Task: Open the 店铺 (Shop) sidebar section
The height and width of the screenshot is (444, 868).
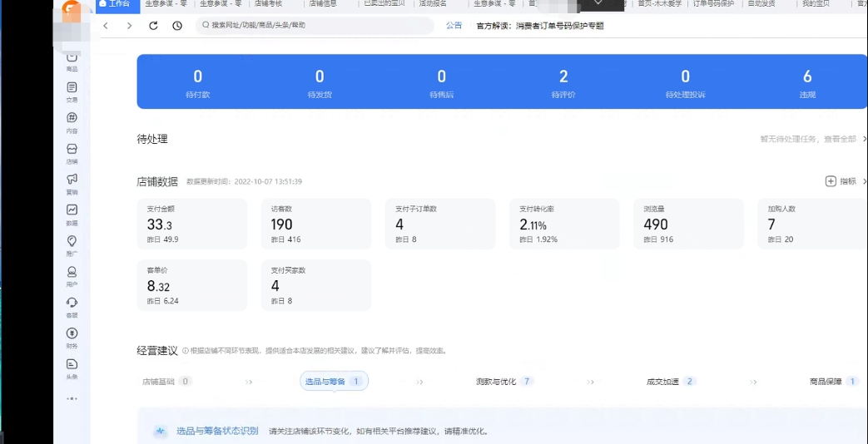Action: click(72, 150)
